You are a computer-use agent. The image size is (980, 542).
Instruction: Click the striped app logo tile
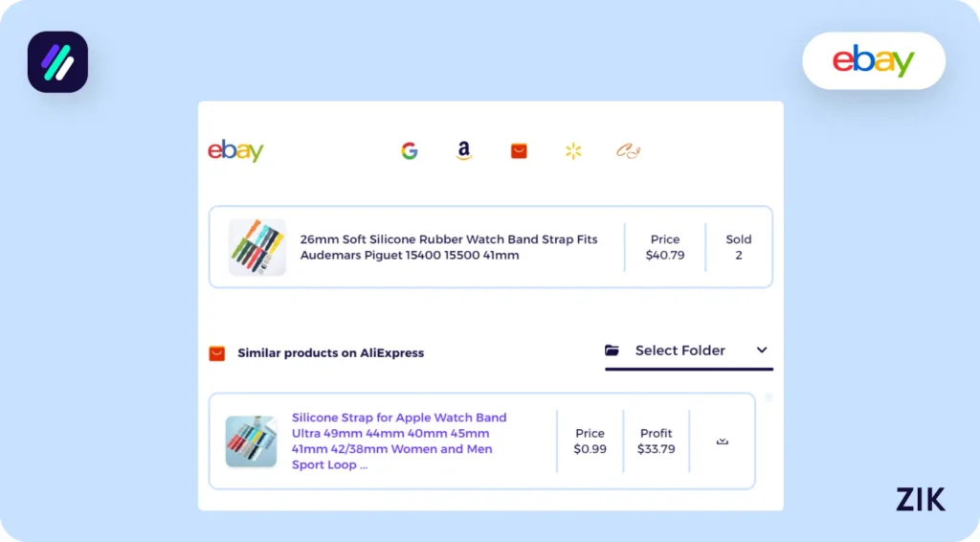(57, 62)
